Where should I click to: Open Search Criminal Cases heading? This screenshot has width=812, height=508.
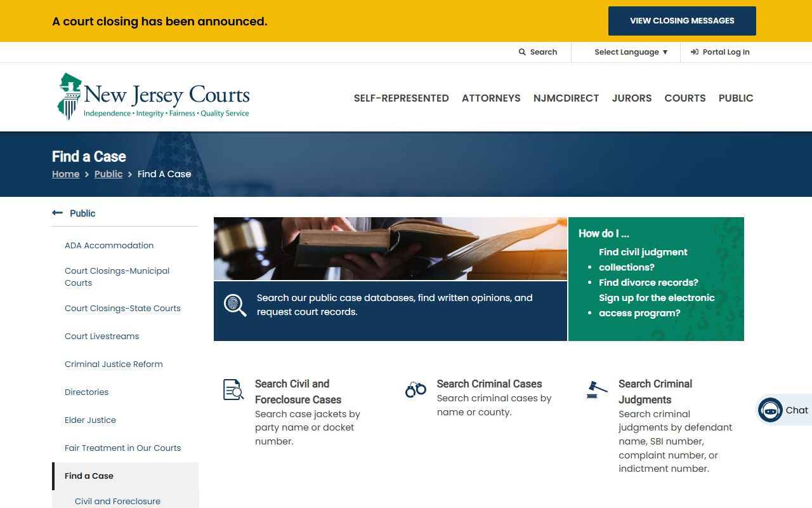point(489,384)
